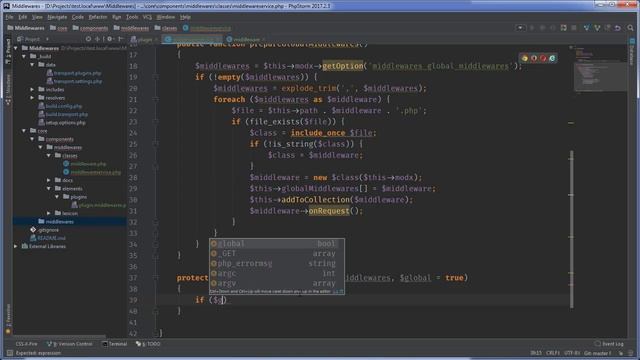640x360 pixels.
Task: Open the Navigate menu
Action: tap(57, 17)
